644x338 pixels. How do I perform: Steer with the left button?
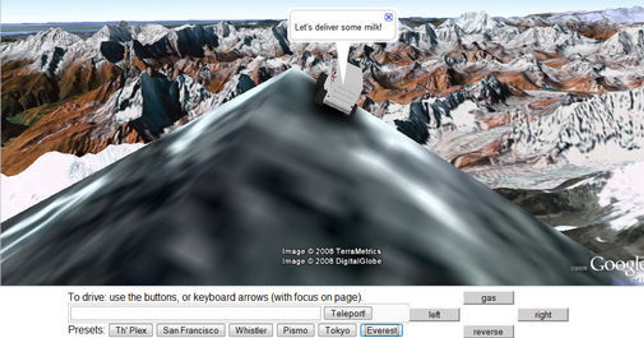pyautogui.click(x=434, y=315)
